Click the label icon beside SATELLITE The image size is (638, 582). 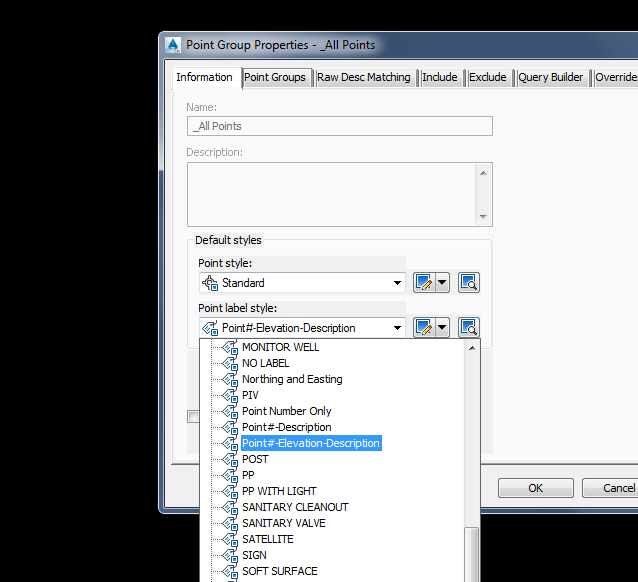click(230, 540)
